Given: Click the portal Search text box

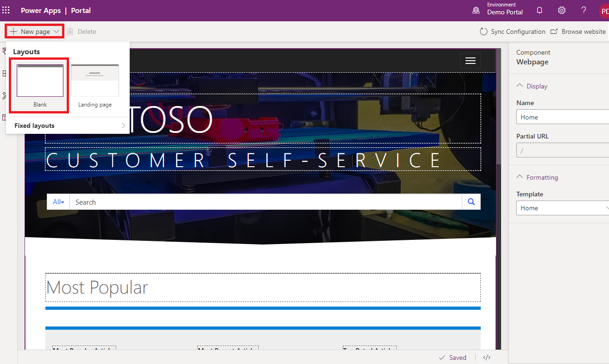Looking at the screenshot, I should tap(266, 202).
